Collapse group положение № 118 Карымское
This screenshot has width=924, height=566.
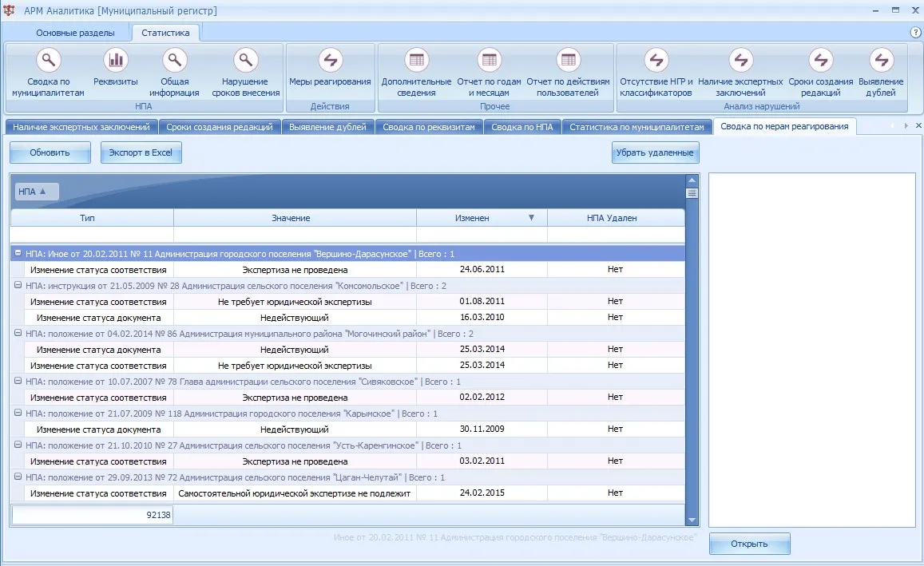(x=18, y=413)
